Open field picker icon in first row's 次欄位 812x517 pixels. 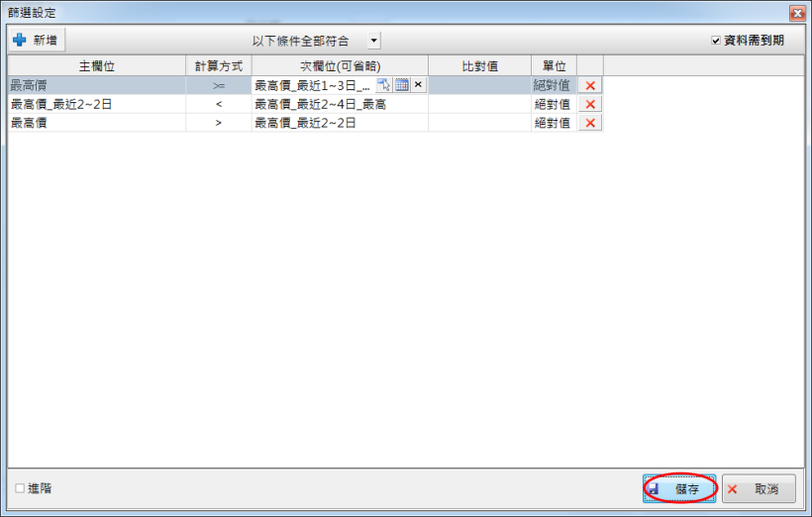384,85
